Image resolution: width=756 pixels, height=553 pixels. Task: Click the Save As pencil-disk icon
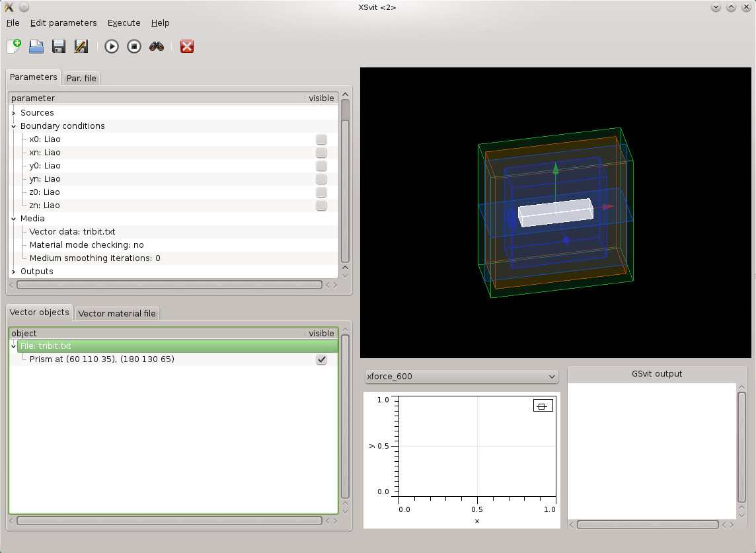pyautogui.click(x=81, y=46)
